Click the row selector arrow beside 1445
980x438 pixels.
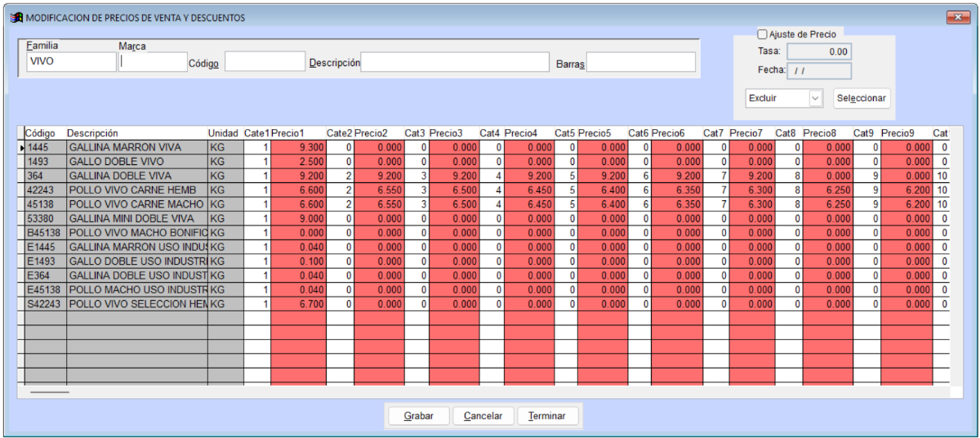pos(21,148)
